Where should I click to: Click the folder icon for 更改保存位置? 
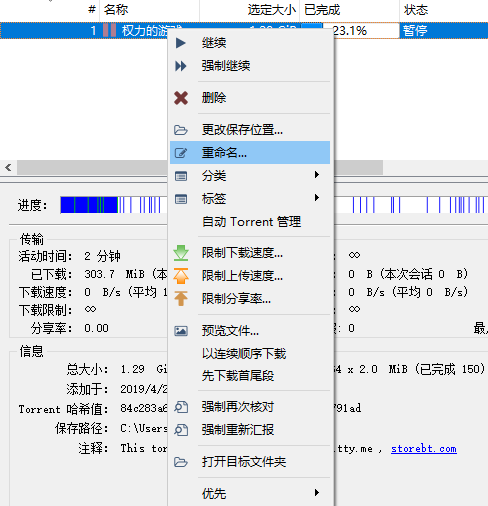coord(181,130)
